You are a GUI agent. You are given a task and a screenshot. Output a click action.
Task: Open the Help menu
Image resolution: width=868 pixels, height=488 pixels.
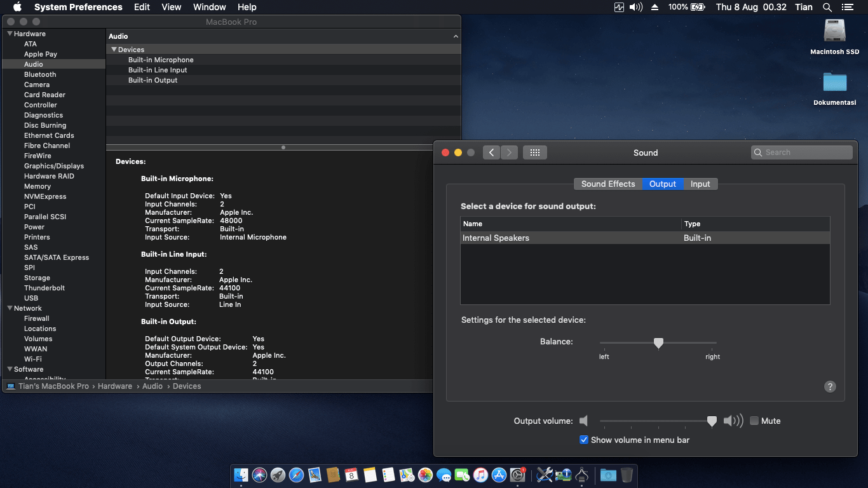[247, 7]
